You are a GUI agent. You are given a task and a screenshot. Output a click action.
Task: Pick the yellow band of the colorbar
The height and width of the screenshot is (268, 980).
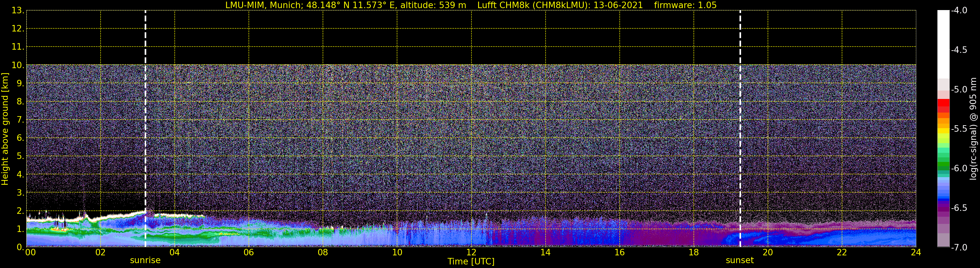[944, 131]
